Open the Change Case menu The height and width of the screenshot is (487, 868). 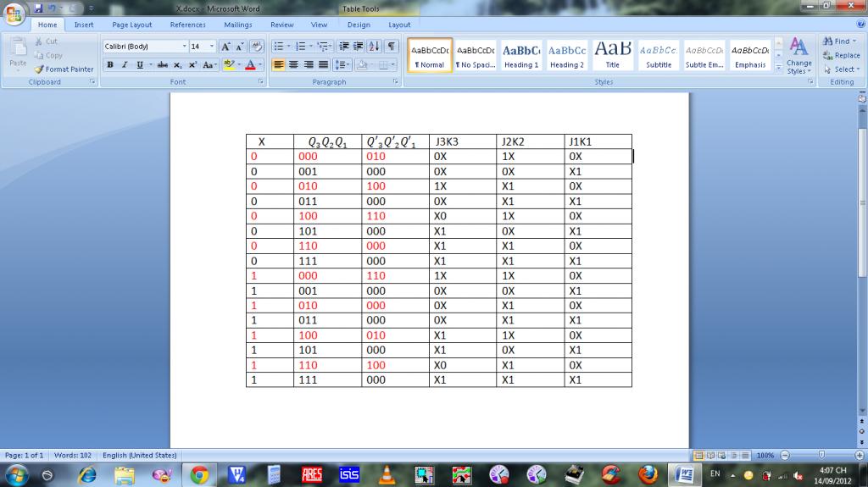(209, 64)
